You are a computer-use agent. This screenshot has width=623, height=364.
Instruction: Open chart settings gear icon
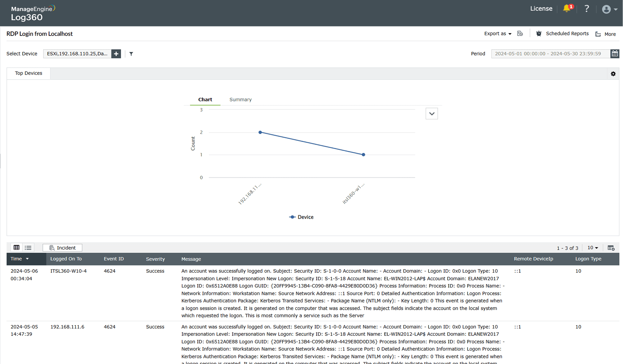click(613, 74)
